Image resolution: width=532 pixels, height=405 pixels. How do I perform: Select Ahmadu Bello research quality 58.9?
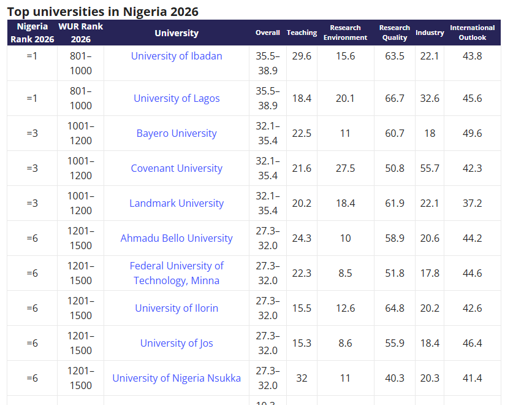pos(395,238)
